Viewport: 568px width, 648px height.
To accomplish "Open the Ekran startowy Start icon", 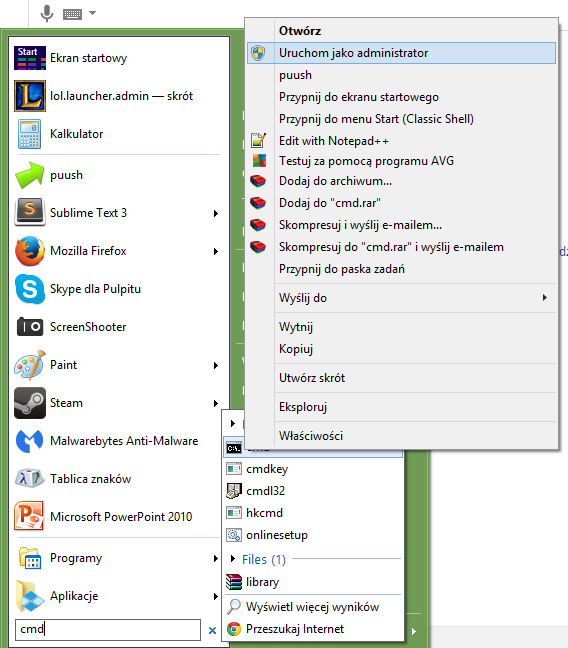I will [30, 58].
